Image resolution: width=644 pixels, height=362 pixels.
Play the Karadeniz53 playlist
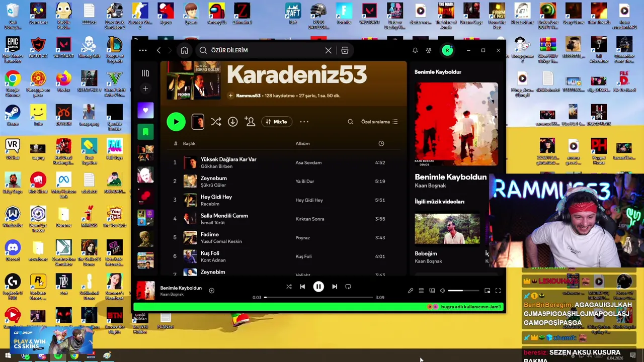point(176,122)
